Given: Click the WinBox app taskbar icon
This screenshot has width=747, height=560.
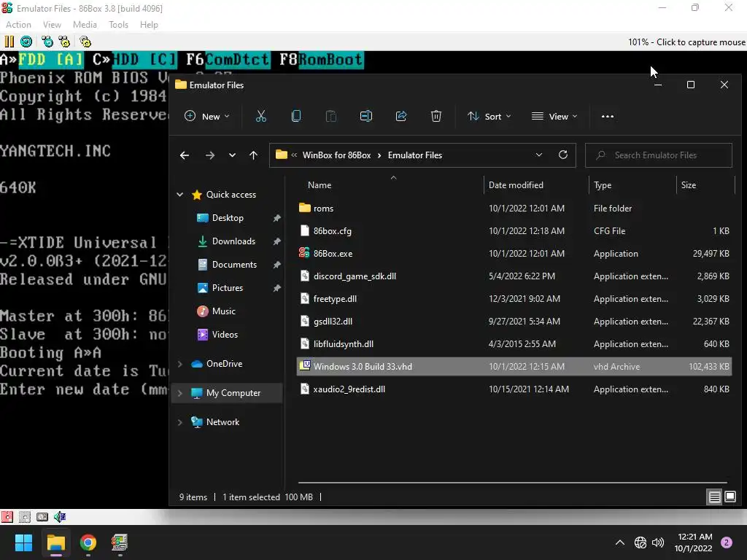Looking at the screenshot, I should point(120,542).
